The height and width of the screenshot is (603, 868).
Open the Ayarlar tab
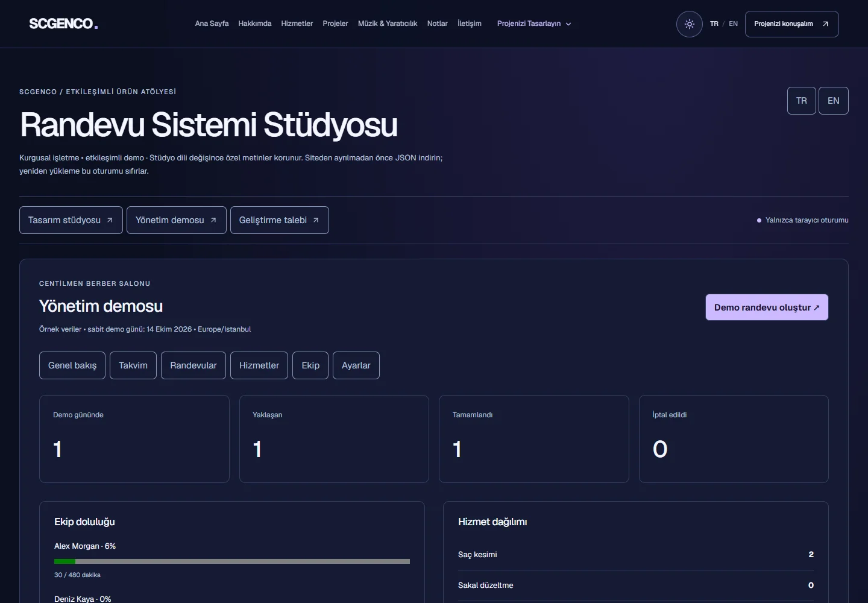(x=356, y=365)
